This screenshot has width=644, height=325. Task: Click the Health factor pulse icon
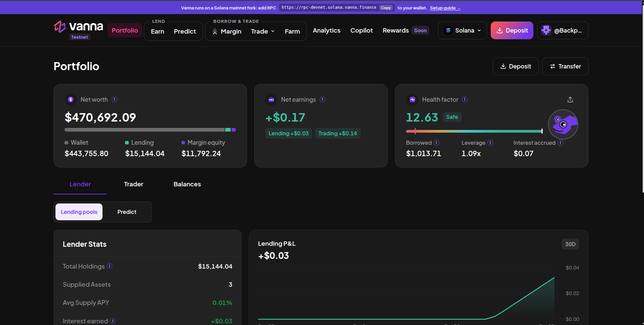click(x=412, y=99)
